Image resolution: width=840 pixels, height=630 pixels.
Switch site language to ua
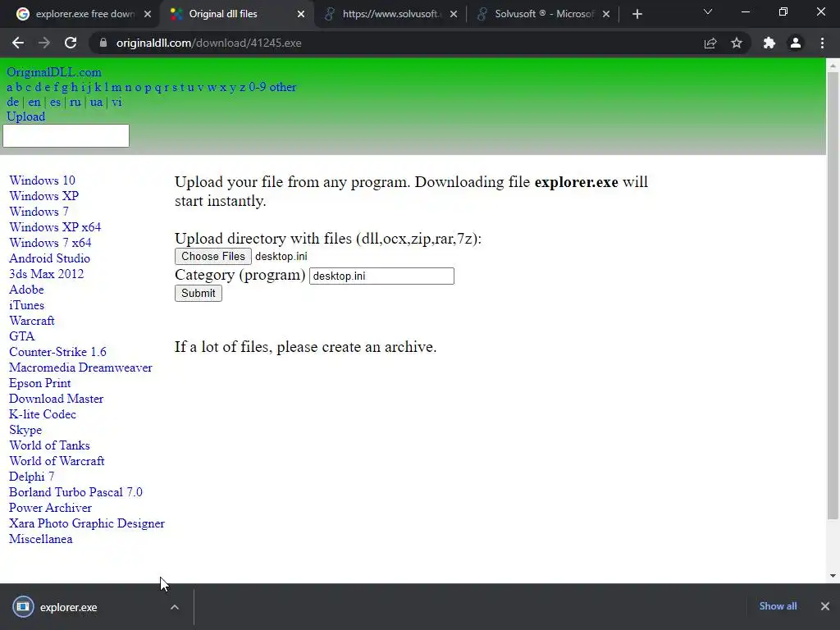point(97,102)
